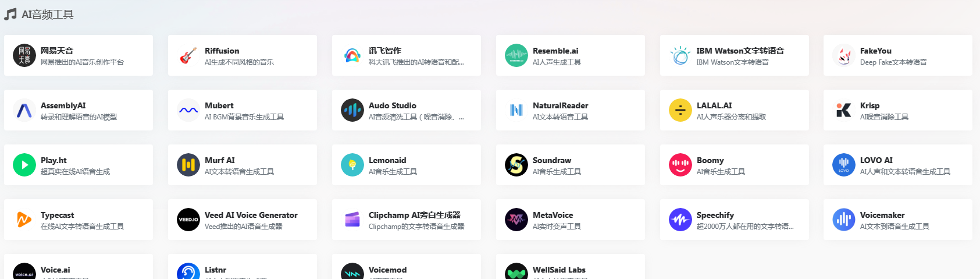This screenshot has height=279, width=980.
Task: Click the text Clipchamp的文字转语音生成器
Action: (x=416, y=226)
